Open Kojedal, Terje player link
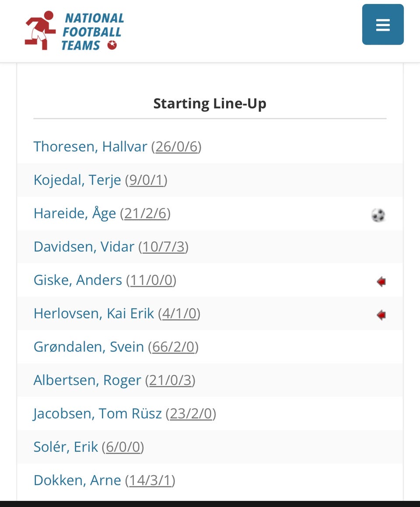 pos(77,180)
